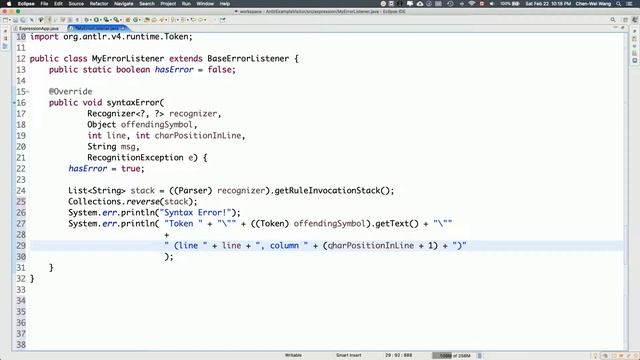Click the date and time in menu bar
This screenshot has width=640, height=360.
coord(548,4)
